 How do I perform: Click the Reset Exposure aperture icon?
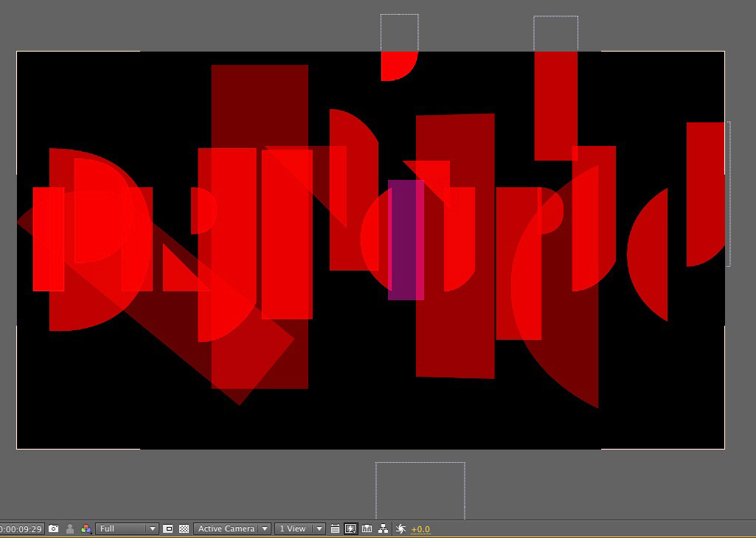pos(400,529)
